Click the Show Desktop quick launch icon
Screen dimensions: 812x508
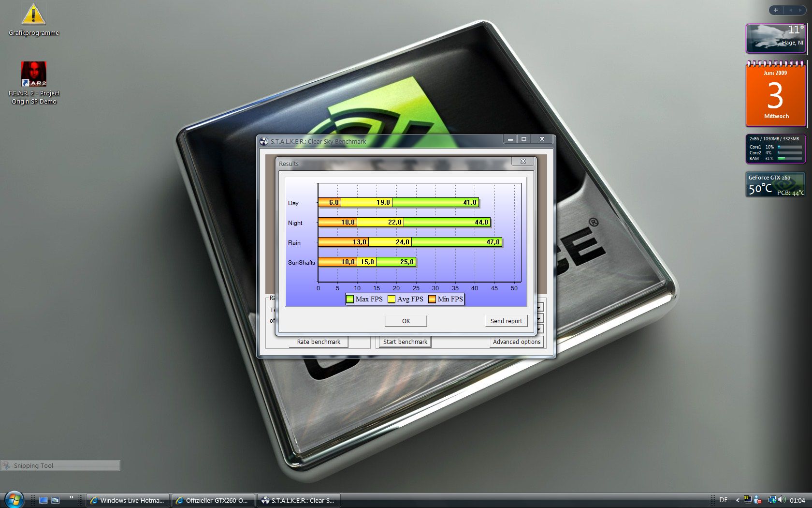pos(43,500)
